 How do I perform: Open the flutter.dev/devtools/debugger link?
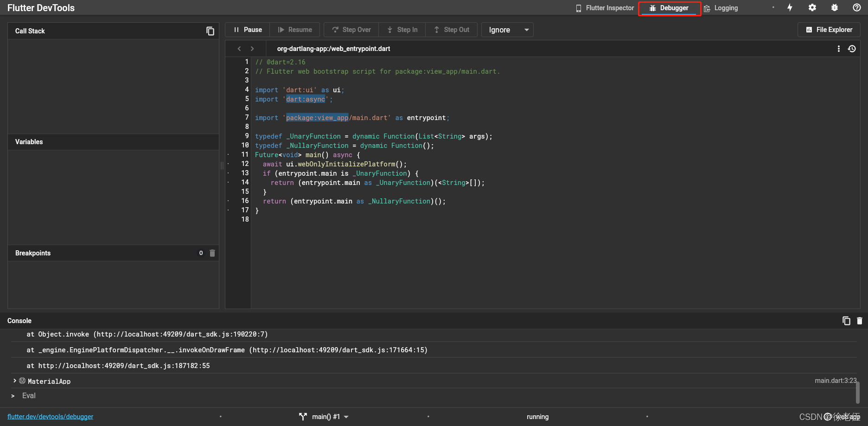coord(50,417)
